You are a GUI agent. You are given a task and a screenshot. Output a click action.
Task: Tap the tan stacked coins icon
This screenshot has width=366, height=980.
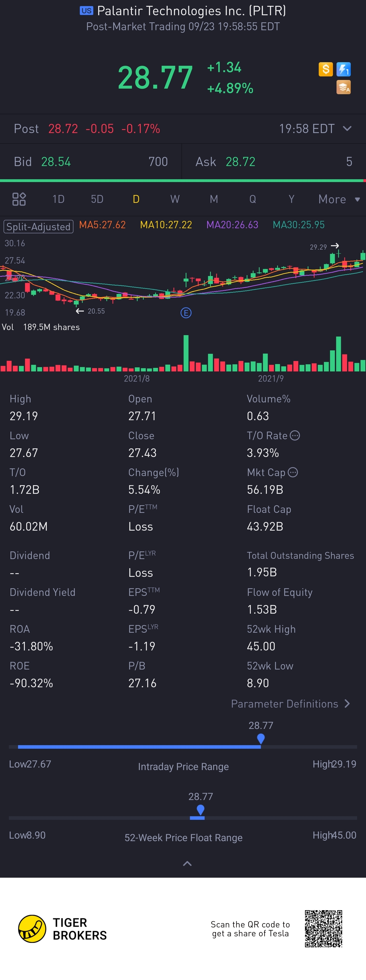coord(344,87)
